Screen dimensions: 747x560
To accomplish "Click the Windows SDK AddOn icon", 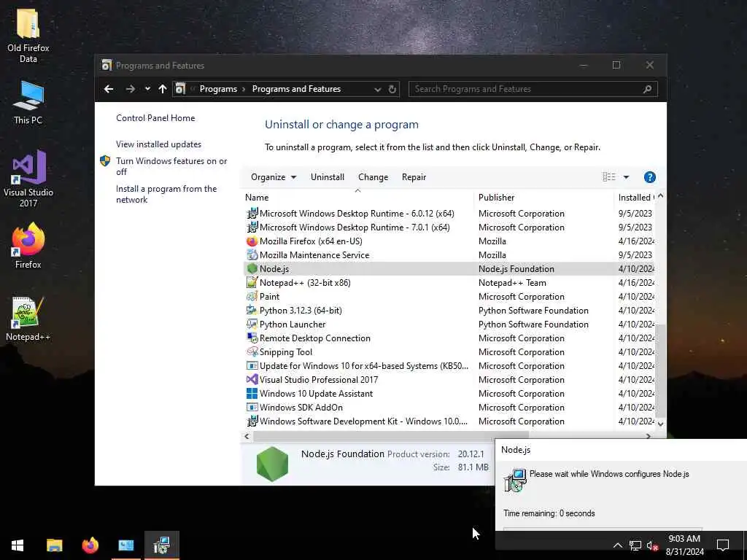I will coord(252,407).
